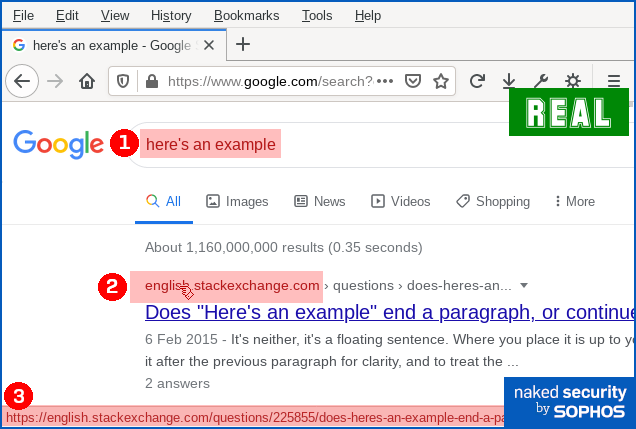Open english.stackexchange.com breadcrumb link
This screenshot has width=636, height=429.
click(x=232, y=285)
